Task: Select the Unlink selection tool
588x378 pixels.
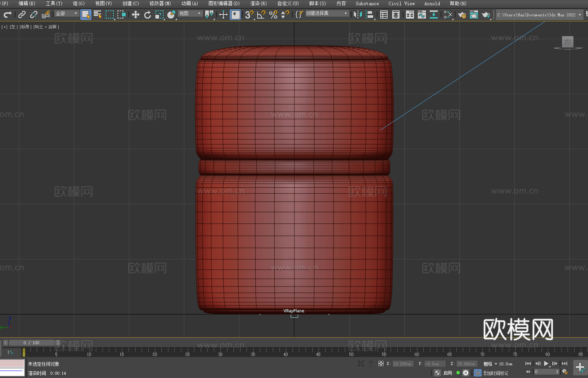Action: (34, 14)
